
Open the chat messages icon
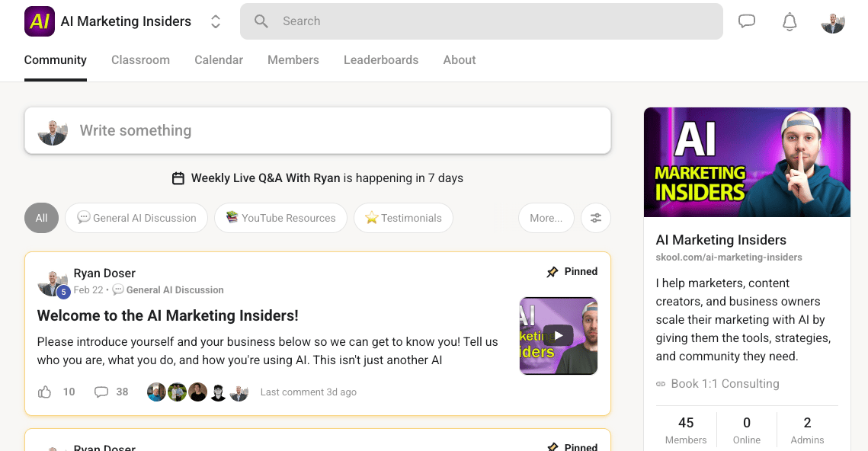tap(747, 21)
